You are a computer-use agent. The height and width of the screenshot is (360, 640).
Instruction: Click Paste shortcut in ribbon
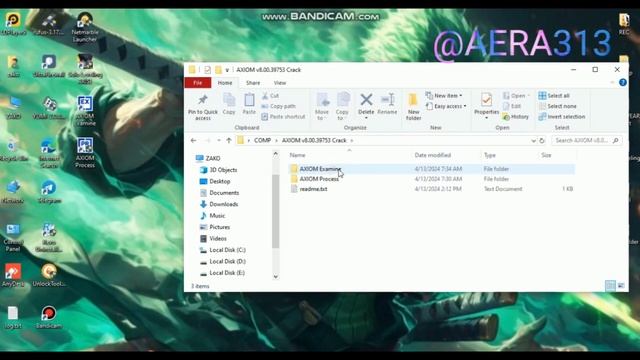283,117
